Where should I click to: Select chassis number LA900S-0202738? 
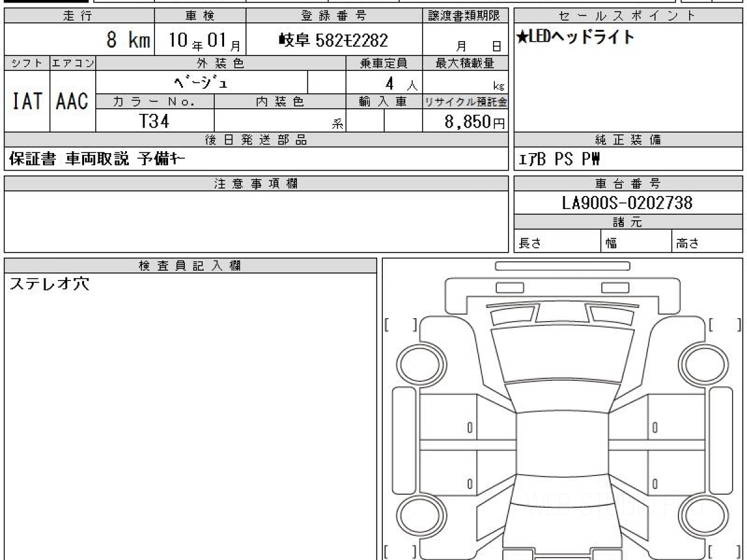(628, 203)
